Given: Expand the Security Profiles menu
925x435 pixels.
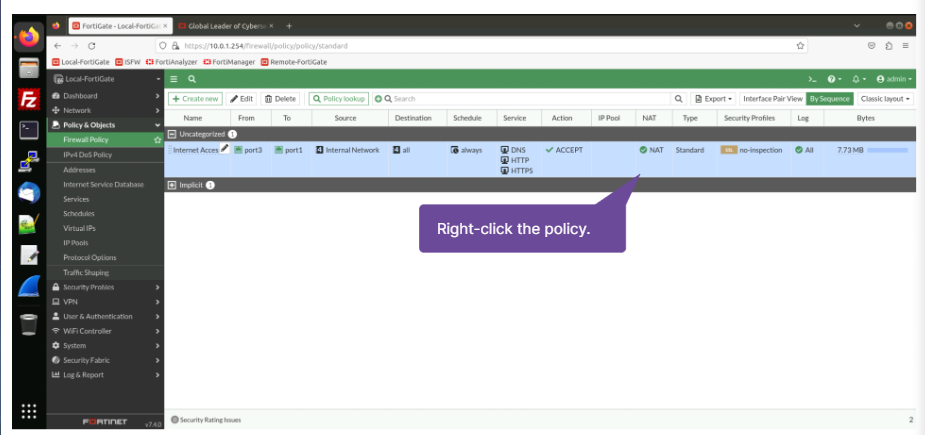Looking at the screenshot, I should [104, 287].
